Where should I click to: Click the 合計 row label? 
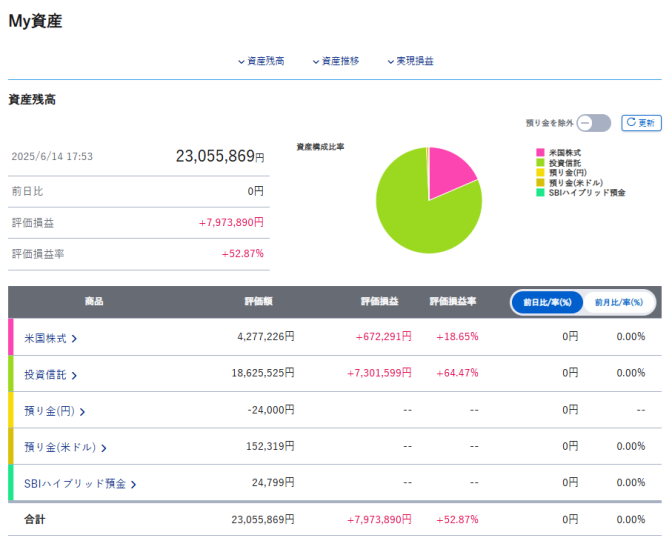pos(34,520)
